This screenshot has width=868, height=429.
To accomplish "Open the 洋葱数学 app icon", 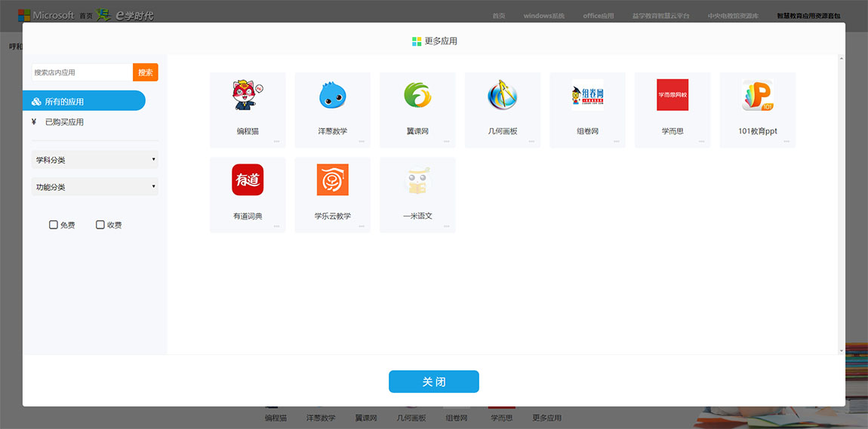I will click(x=333, y=95).
